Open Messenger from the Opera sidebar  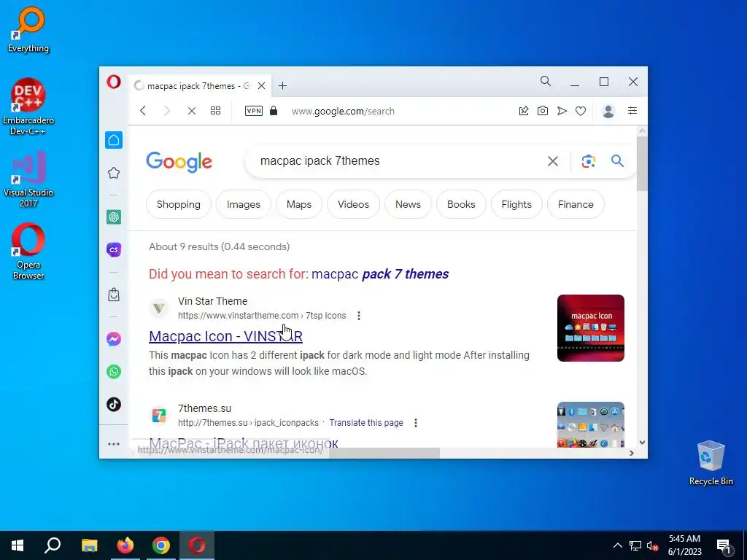pos(113,339)
